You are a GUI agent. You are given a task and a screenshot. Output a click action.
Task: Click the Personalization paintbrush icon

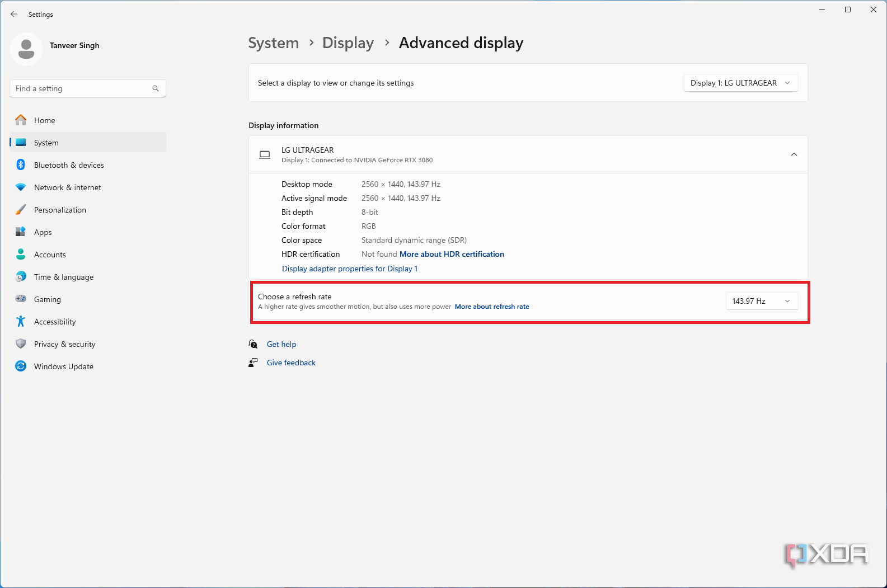(x=21, y=209)
